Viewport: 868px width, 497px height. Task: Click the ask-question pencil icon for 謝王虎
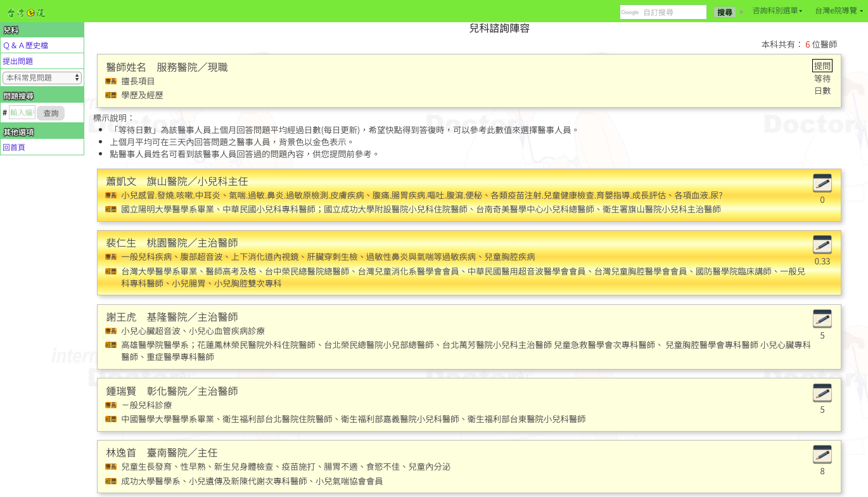click(x=822, y=319)
